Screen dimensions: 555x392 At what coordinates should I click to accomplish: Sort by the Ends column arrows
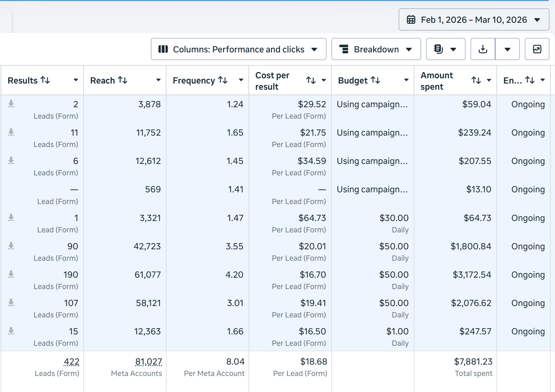click(x=530, y=80)
